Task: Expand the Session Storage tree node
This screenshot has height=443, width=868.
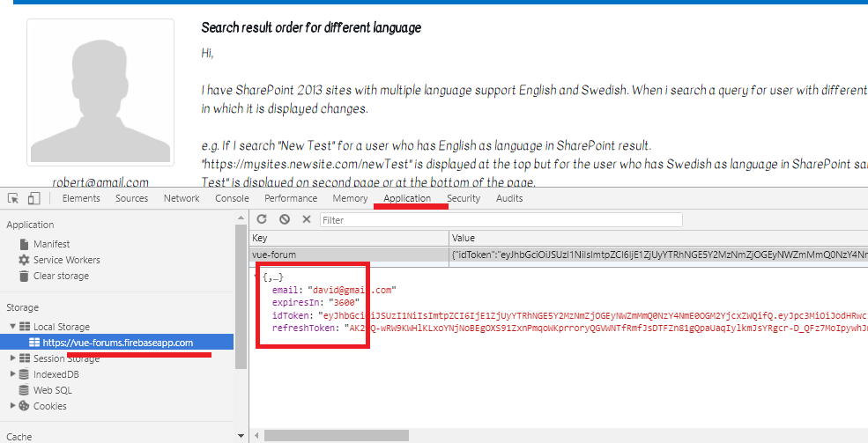Action: tap(12, 358)
